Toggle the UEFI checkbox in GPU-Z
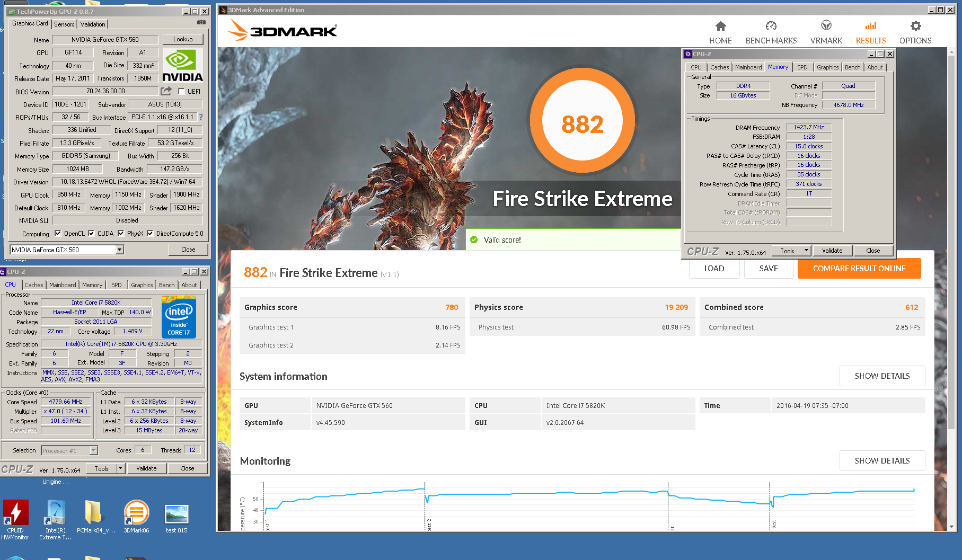Viewport: 962px width, 560px height. (181, 91)
